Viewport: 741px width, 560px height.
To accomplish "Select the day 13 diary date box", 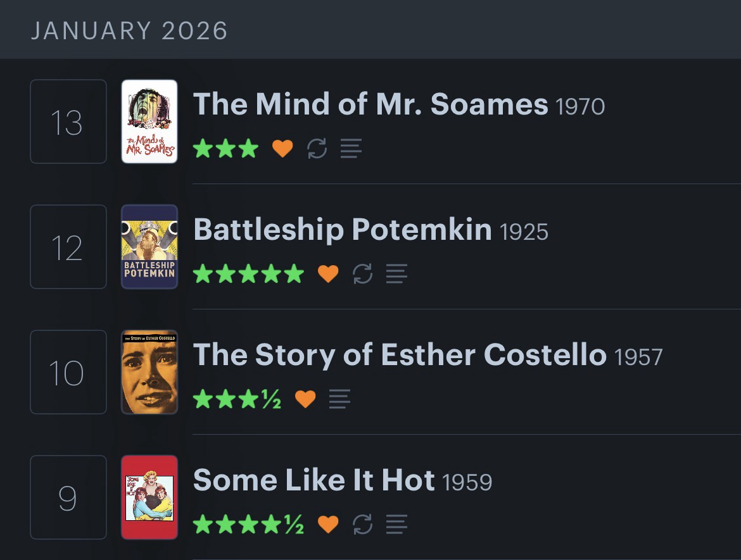I will pos(68,121).
